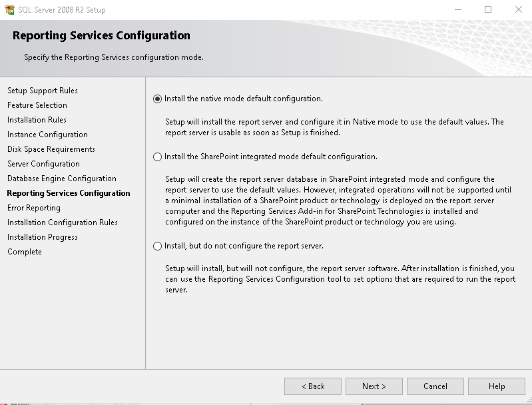
Task: Select native mode default configuration radio button
Action: pyautogui.click(x=157, y=99)
